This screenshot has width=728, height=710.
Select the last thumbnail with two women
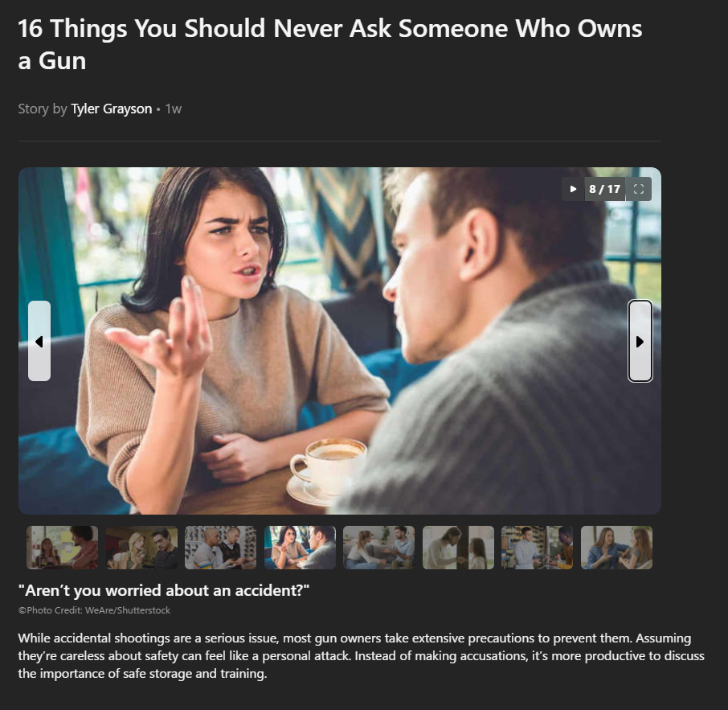click(616, 548)
